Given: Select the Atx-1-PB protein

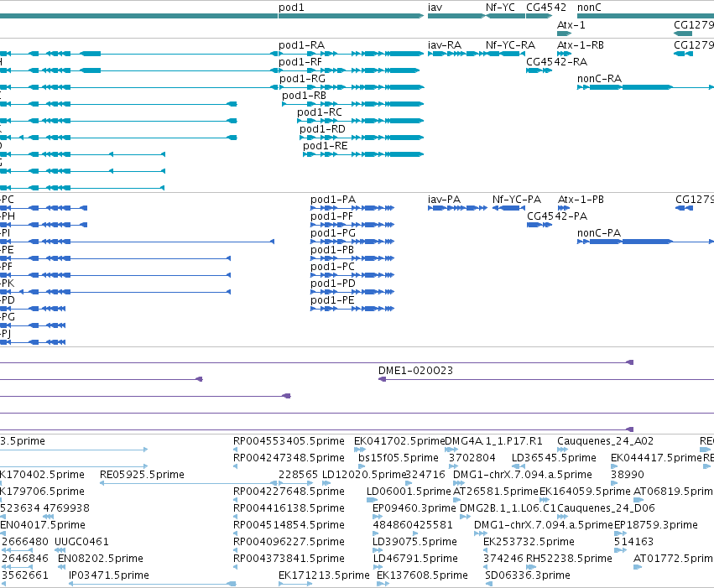Looking at the screenshot, I should pos(564,208).
